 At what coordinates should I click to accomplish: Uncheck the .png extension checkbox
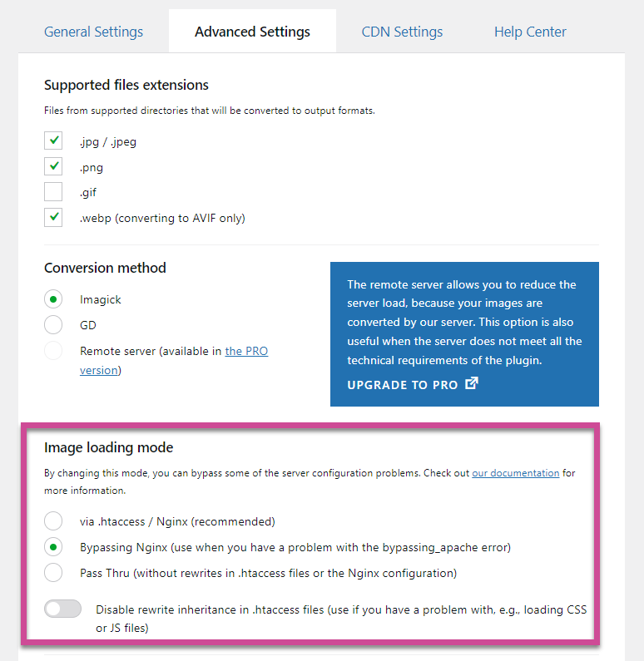point(53,166)
